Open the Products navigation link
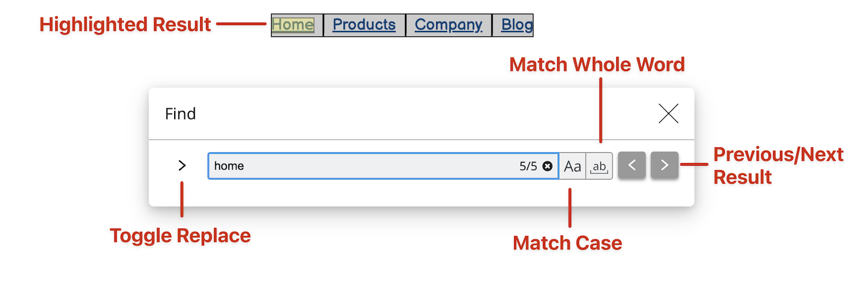 (x=364, y=25)
